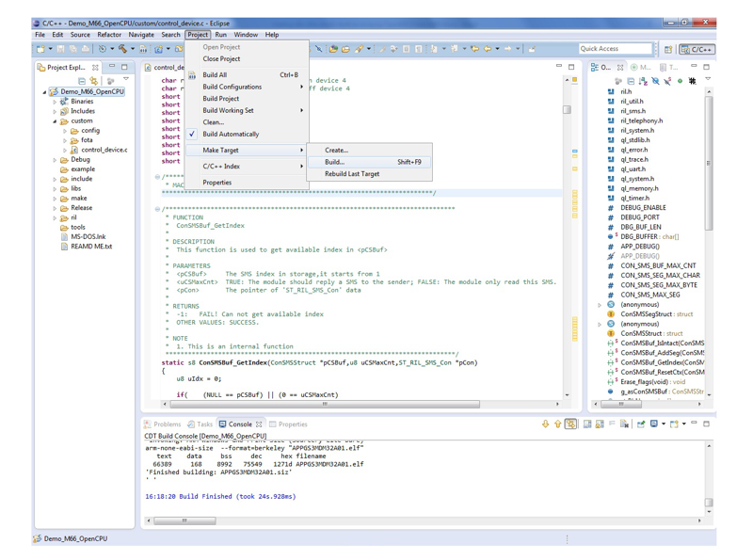This screenshot has width=753, height=560.
Task: Click the Previous Error up arrow in Console
Action: click(x=557, y=424)
